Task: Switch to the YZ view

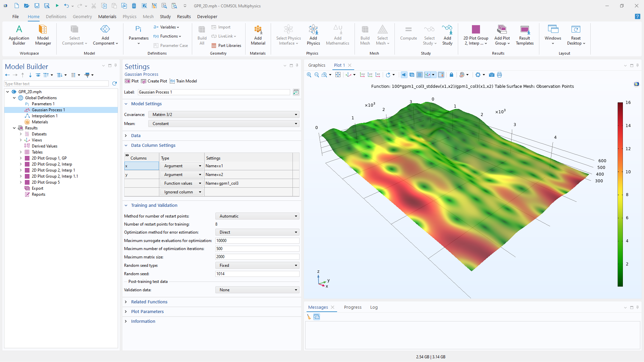Action: 370,75
